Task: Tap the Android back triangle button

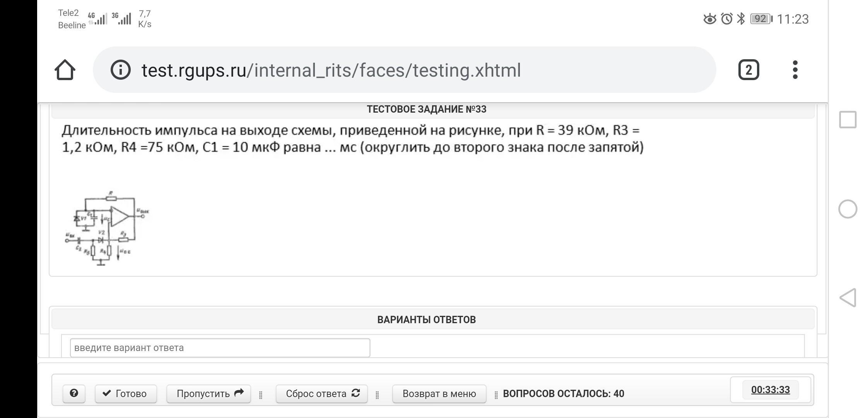Action: 847,298
